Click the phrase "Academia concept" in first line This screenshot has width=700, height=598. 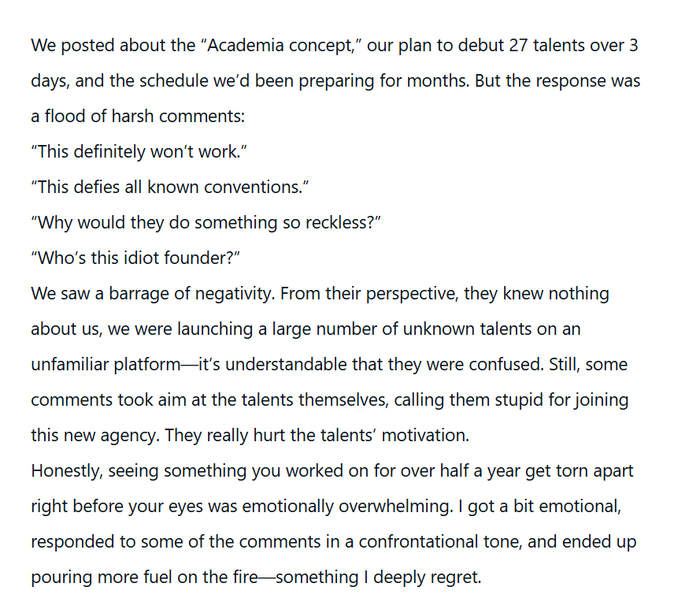(x=280, y=46)
